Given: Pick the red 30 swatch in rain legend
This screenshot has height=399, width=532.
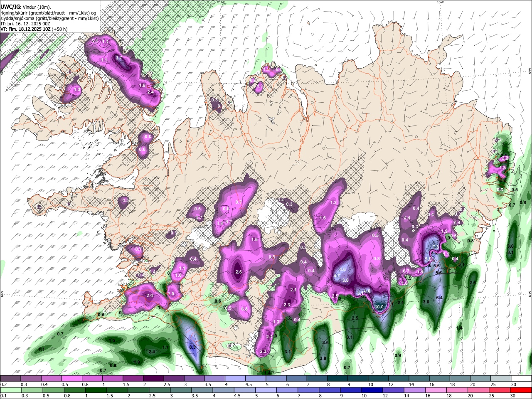Looking at the screenshot, I should pyautogui.click(x=521, y=390).
